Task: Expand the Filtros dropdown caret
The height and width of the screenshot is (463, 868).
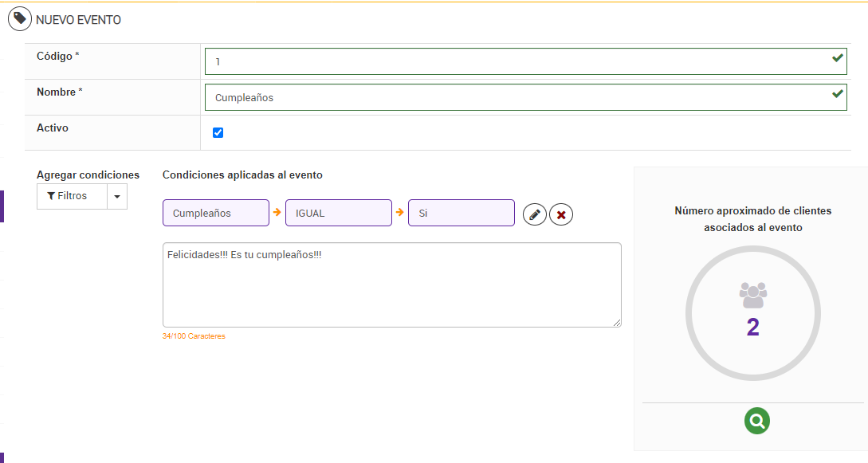Action: [x=117, y=196]
